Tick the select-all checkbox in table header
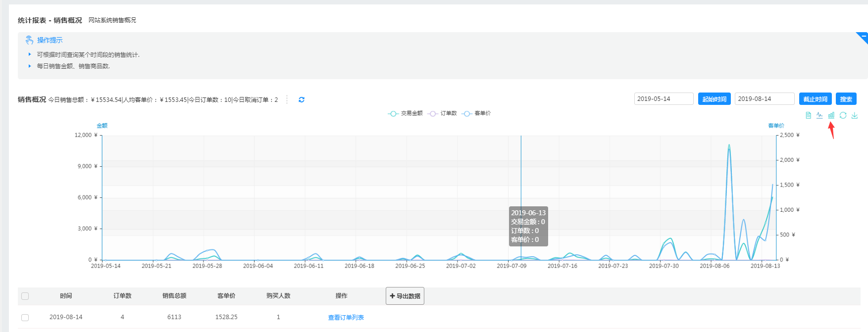The image size is (868, 332). pyautogui.click(x=25, y=296)
